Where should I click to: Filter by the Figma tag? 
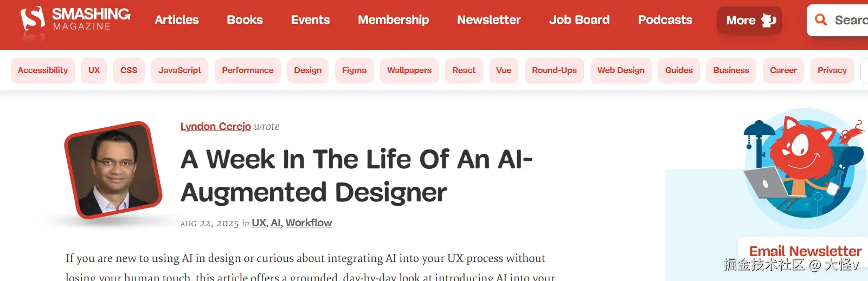(x=354, y=70)
